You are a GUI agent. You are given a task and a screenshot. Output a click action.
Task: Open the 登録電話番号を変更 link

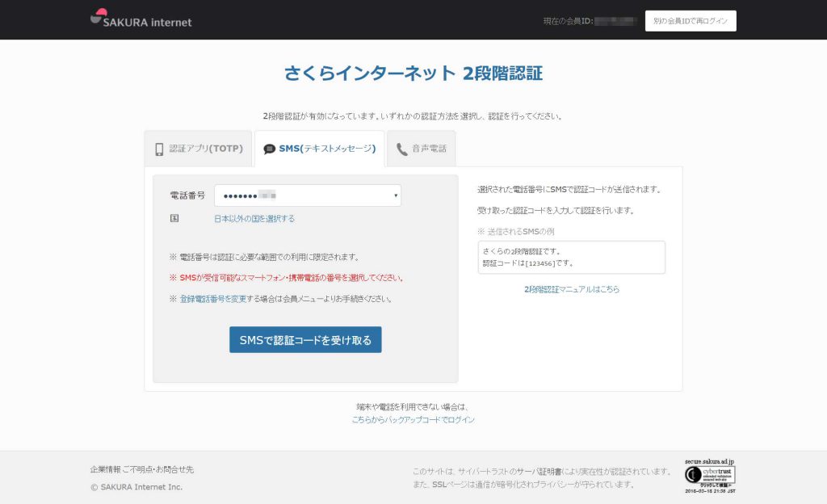tap(213, 299)
